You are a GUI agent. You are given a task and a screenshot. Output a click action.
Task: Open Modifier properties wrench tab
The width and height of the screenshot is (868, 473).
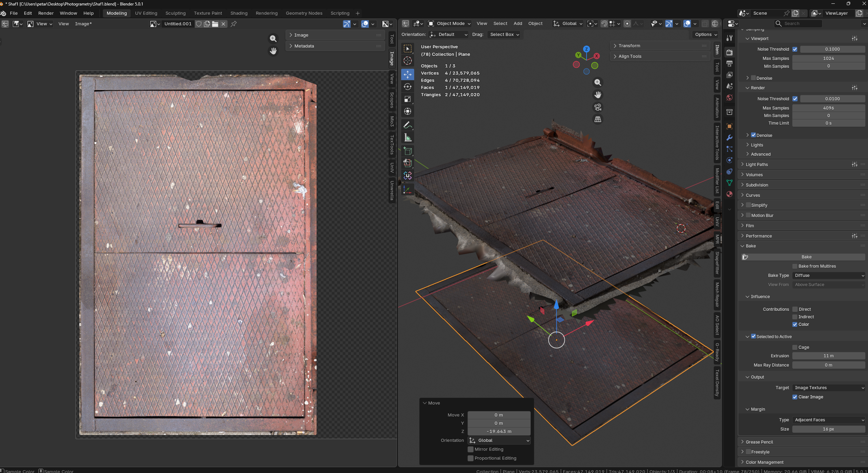(x=729, y=138)
